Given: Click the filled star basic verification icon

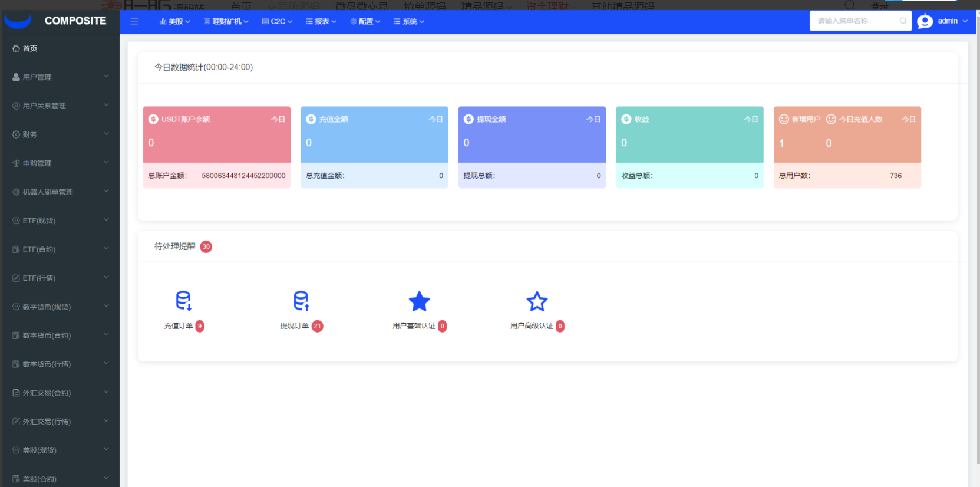Looking at the screenshot, I should [419, 301].
